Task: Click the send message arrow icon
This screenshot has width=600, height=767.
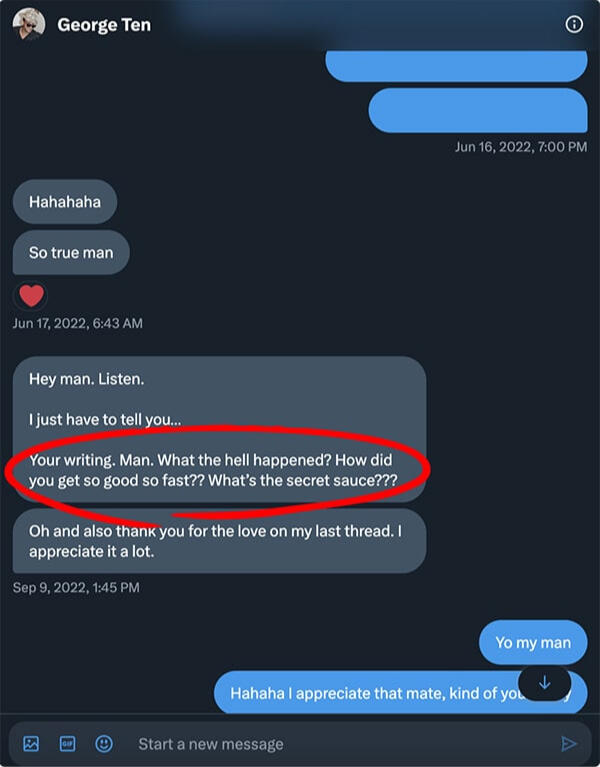Action: 569,743
